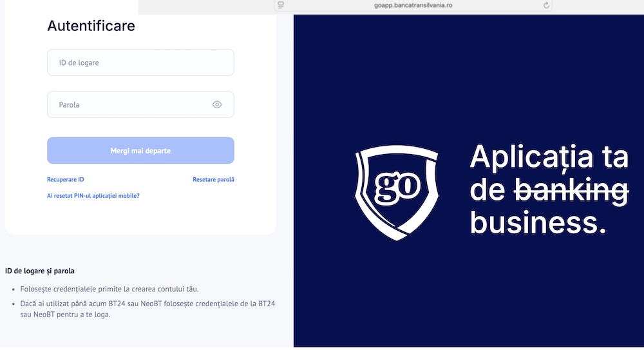Click the business. word in banner
The height and width of the screenshot is (350, 644).
click(538, 222)
